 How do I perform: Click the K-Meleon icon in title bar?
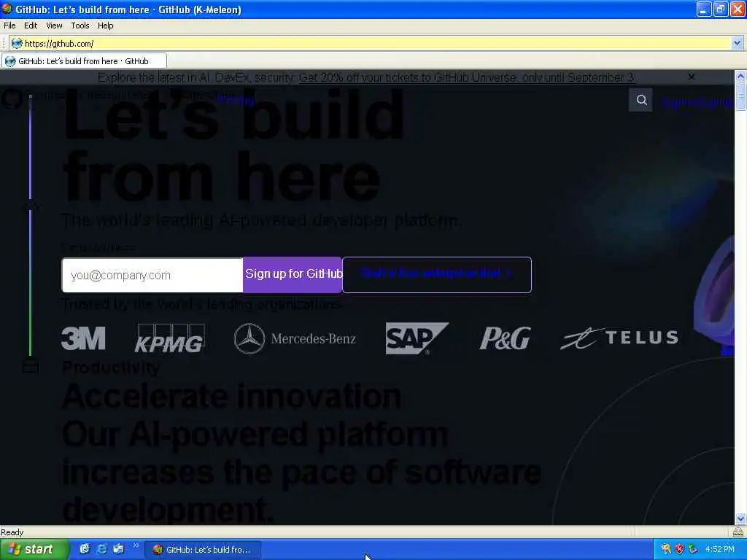[7, 9]
